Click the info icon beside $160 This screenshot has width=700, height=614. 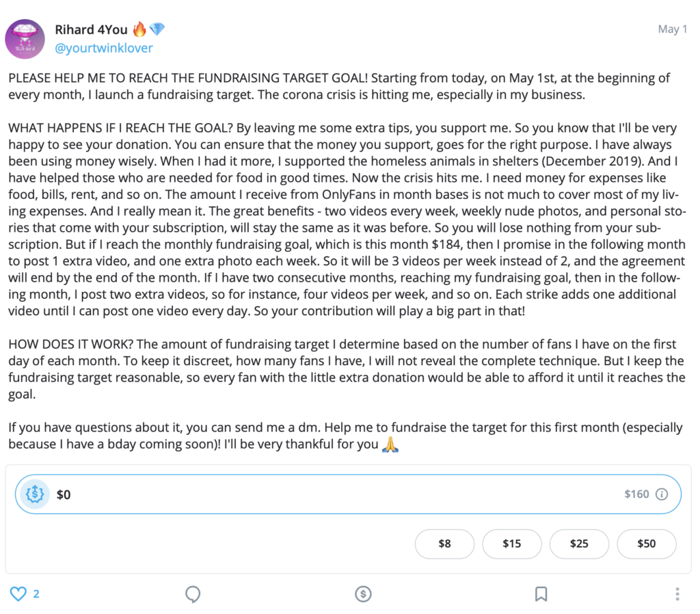(x=662, y=494)
